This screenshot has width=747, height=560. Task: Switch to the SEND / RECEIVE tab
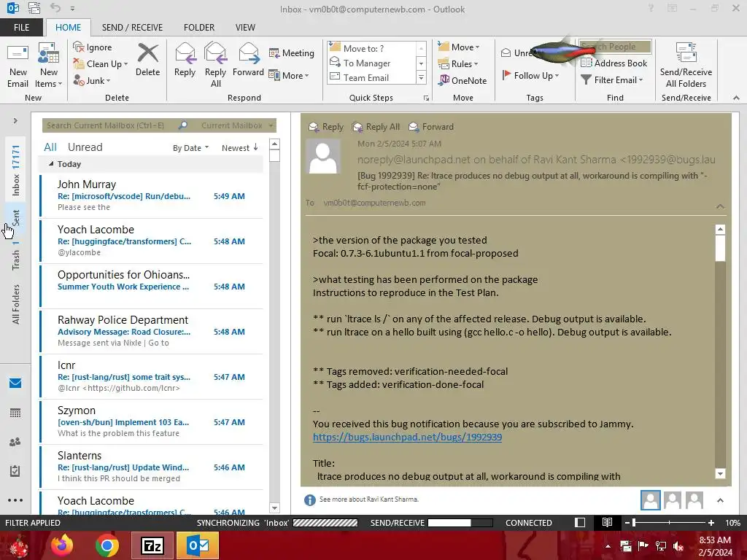point(132,28)
